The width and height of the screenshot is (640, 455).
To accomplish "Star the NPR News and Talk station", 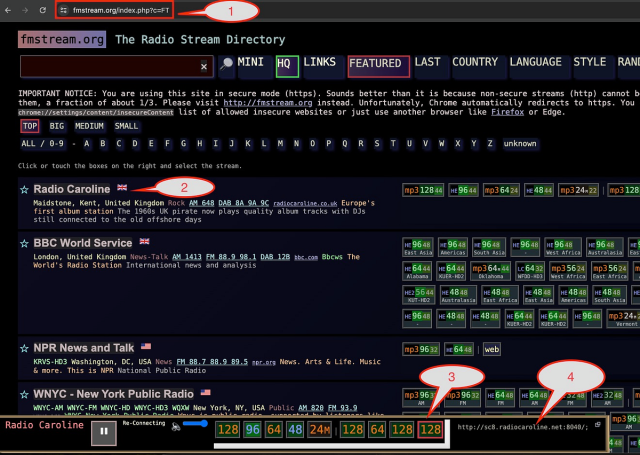I will point(24,348).
